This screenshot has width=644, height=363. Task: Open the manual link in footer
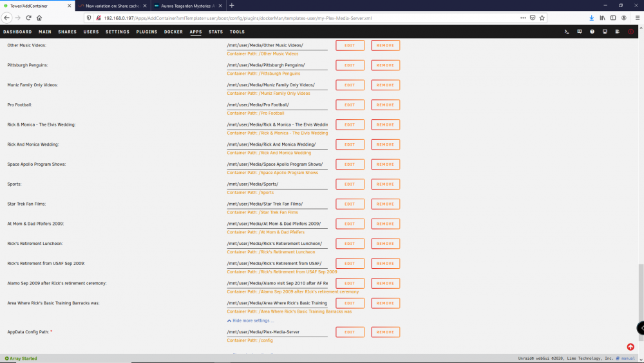click(627, 358)
